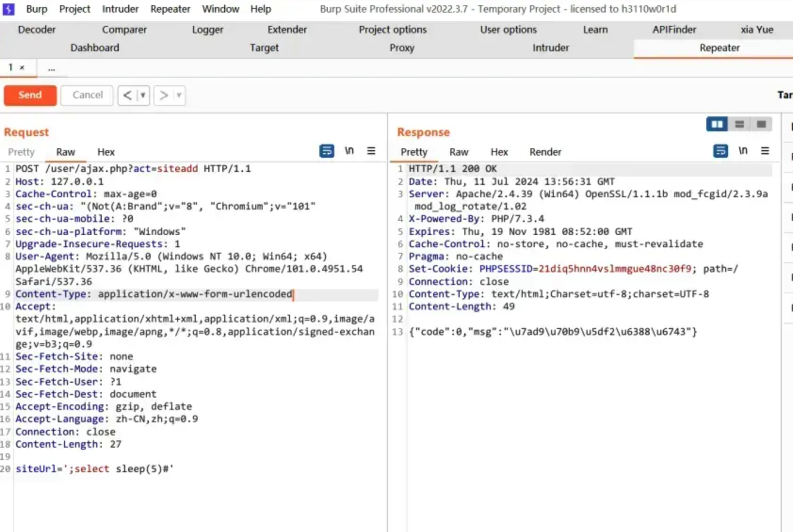The image size is (793, 532).
Task: Click the Content-Length: 27 request header
Action: tap(68, 444)
